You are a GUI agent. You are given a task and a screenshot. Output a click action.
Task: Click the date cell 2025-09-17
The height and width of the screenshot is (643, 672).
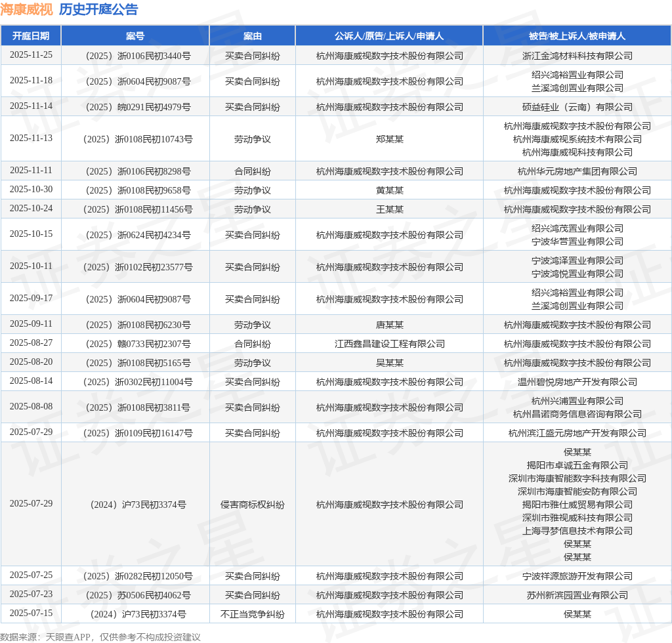(x=31, y=298)
